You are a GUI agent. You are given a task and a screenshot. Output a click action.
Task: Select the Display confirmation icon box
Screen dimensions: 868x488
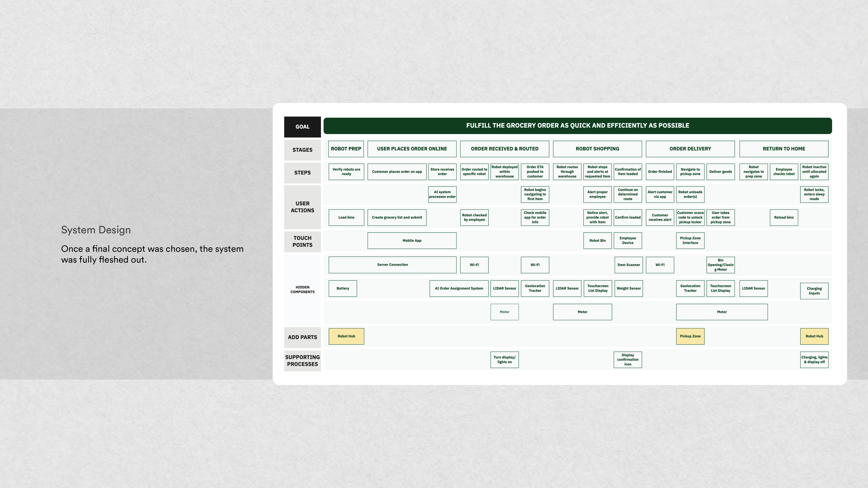click(627, 360)
